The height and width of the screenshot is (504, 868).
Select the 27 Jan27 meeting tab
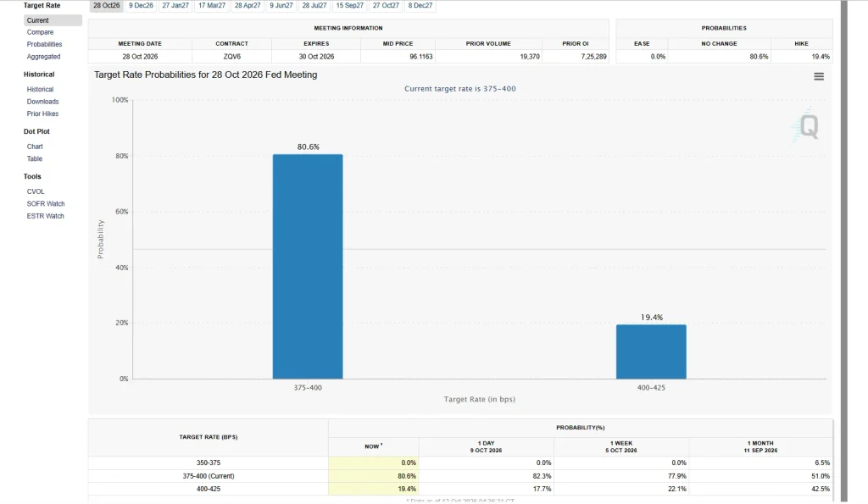point(175,6)
